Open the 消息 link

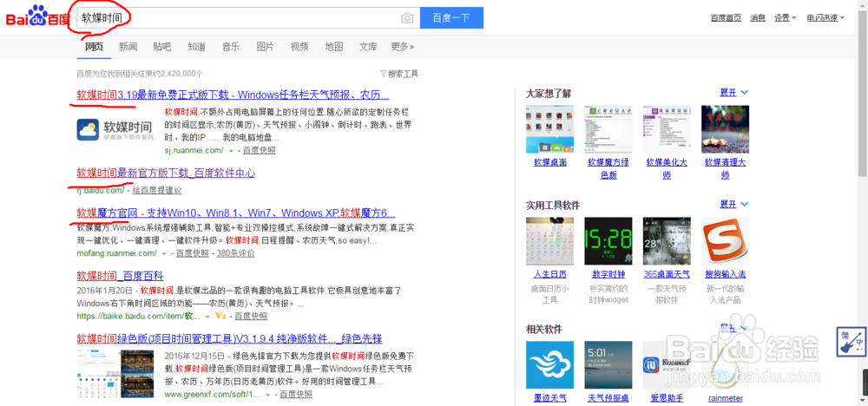click(758, 17)
